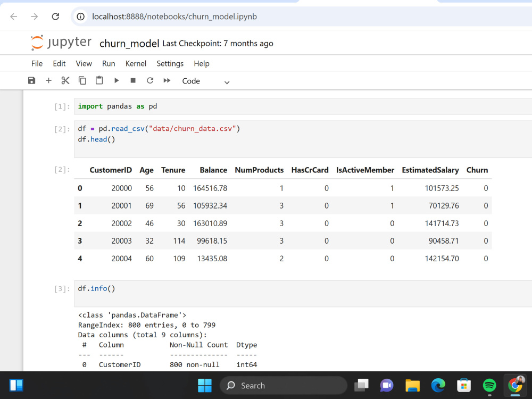The height and width of the screenshot is (399, 532).
Task: Open Spotify from the taskbar
Action: (x=489, y=385)
